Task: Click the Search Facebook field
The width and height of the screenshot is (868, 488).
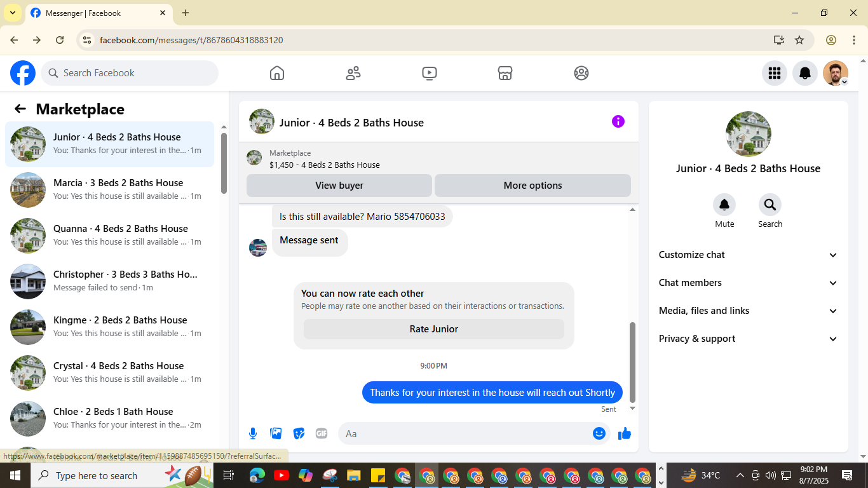Action: (x=130, y=73)
